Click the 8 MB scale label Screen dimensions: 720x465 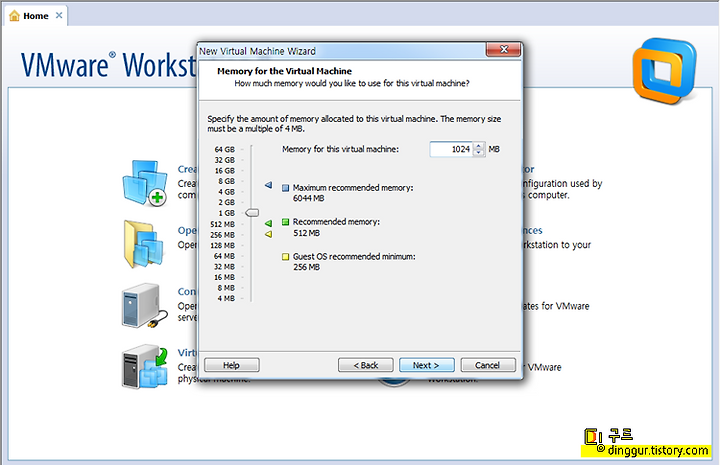226,288
